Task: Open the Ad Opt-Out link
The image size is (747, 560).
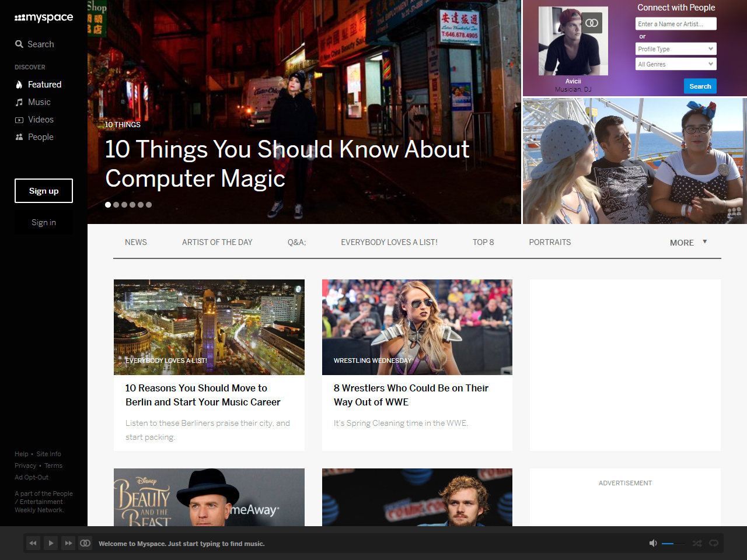Action: (x=32, y=477)
